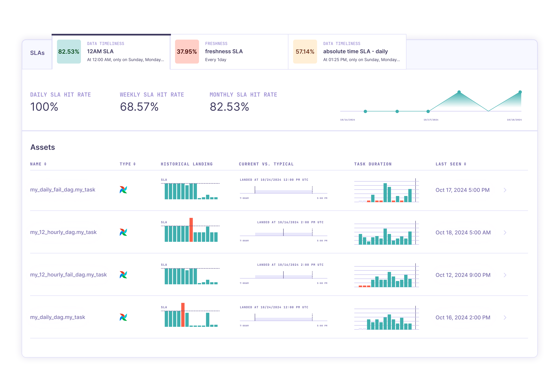Open the my_12_hourly_fail_dag.my_task asset link
559x392 pixels.
tap(68, 275)
